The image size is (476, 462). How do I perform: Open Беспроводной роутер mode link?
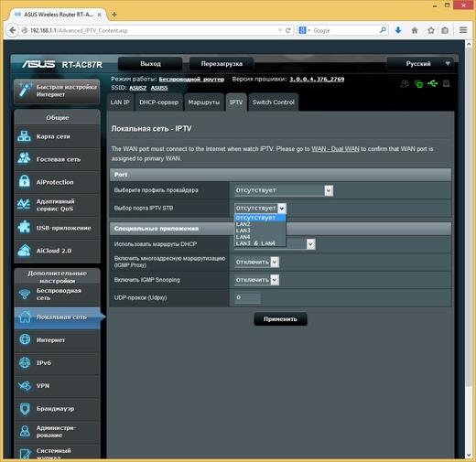tap(191, 79)
